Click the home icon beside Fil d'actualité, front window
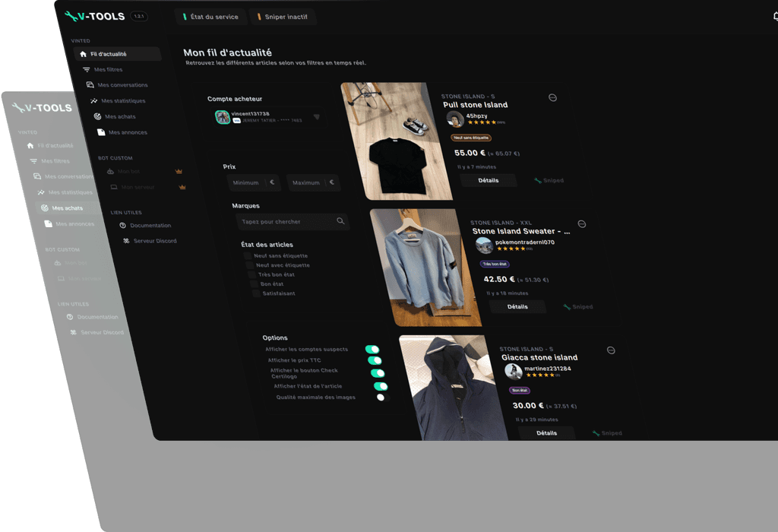 [83, 54]
